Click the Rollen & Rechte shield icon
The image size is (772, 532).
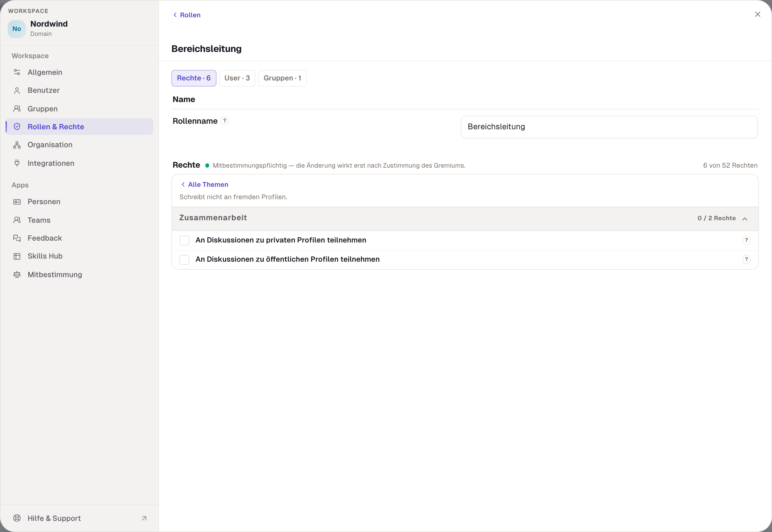[x=17, y=127]
